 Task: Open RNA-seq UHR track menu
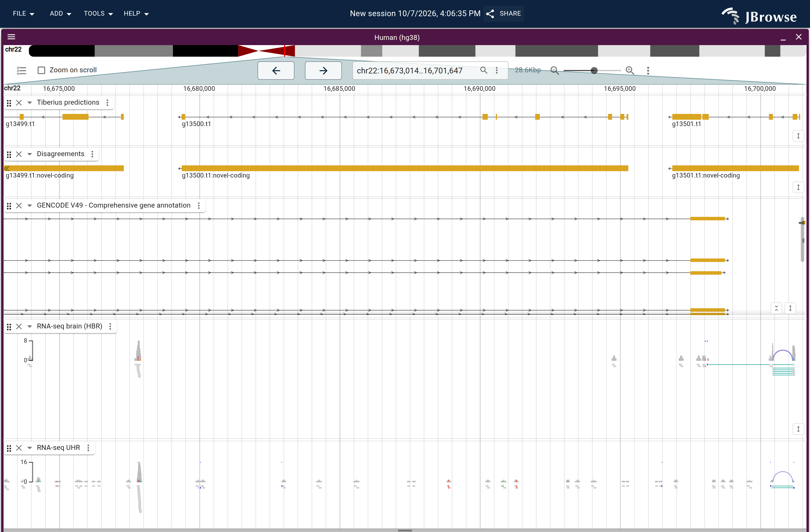88,448
